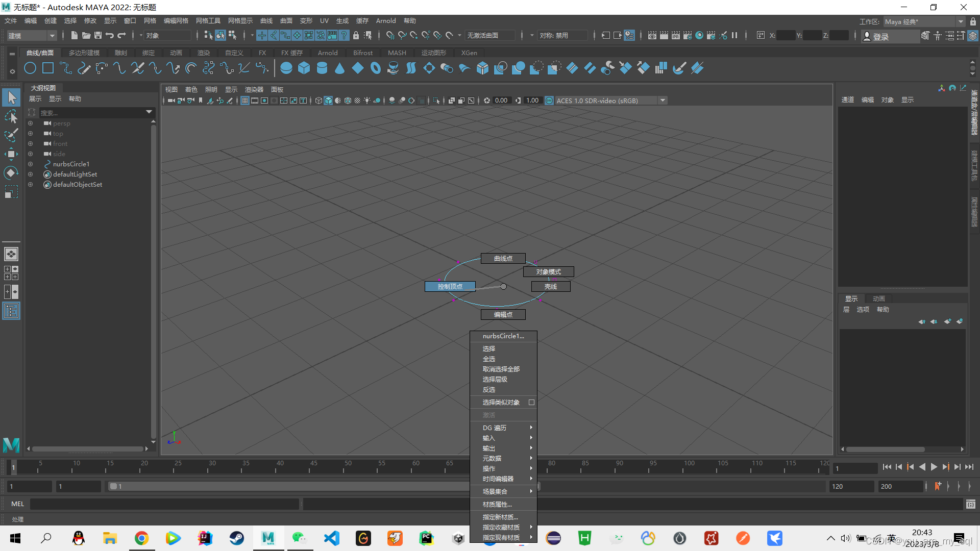Toggle the outliner panel layout button
980x551 pixels.
point(11,311)
